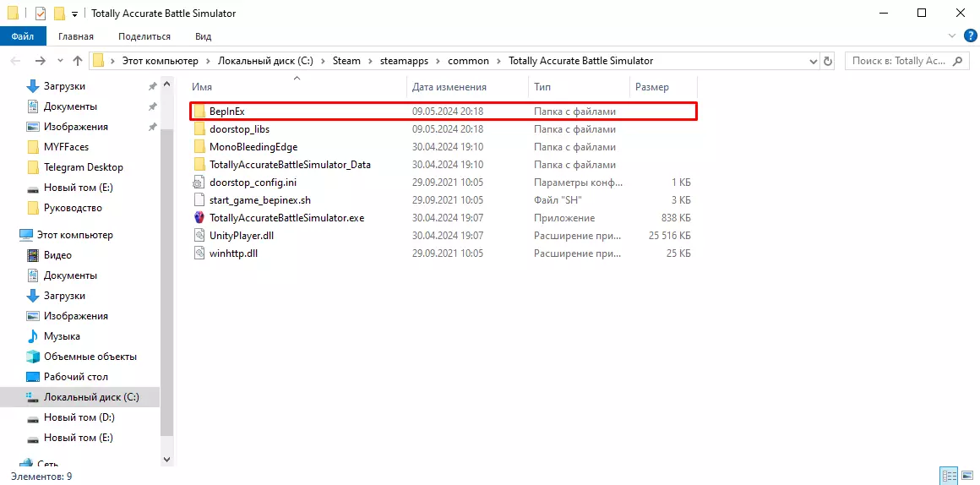Click the Properties quick access icon
Image resolution: width=980 pixels, height=485 pixels.
[40, 14]
